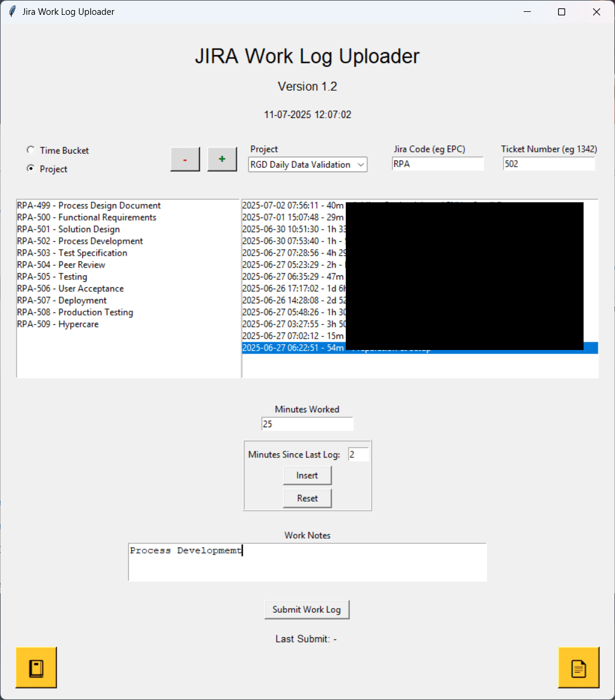615x700 pixels.
Task: Click the Python feather icon in the title bar
Action: [11, 11]
